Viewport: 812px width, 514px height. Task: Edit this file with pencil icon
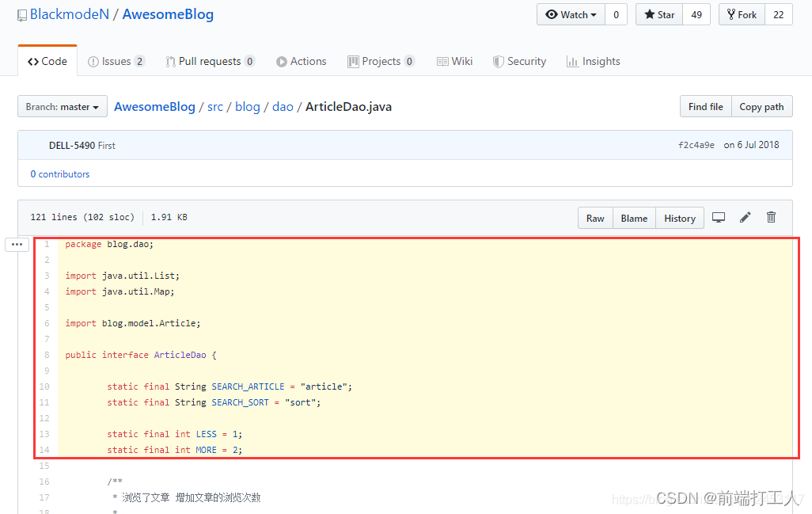pos(745,218)
